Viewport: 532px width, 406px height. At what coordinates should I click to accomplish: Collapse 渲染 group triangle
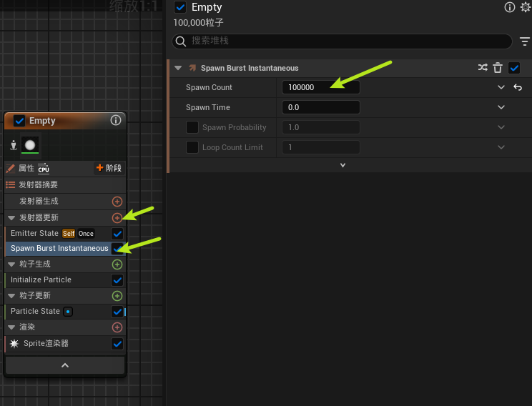click(11, 327)
